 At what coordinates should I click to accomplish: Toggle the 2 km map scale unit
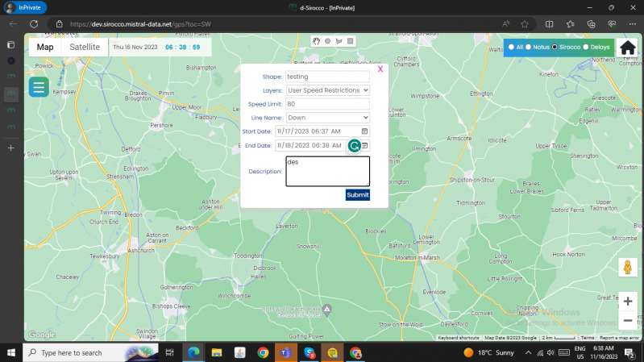click(x=559, y=338)
